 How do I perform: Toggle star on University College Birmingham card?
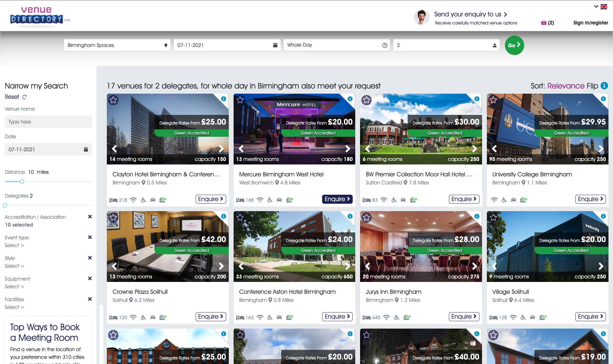click(493, 100)
